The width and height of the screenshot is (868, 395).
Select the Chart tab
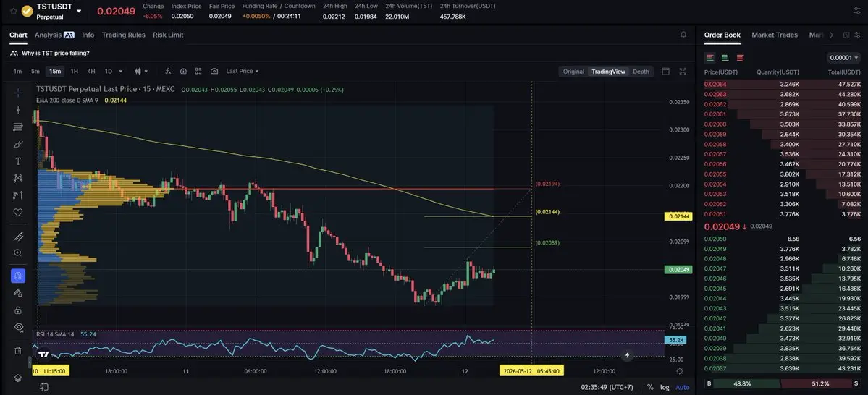click(18, 35)
